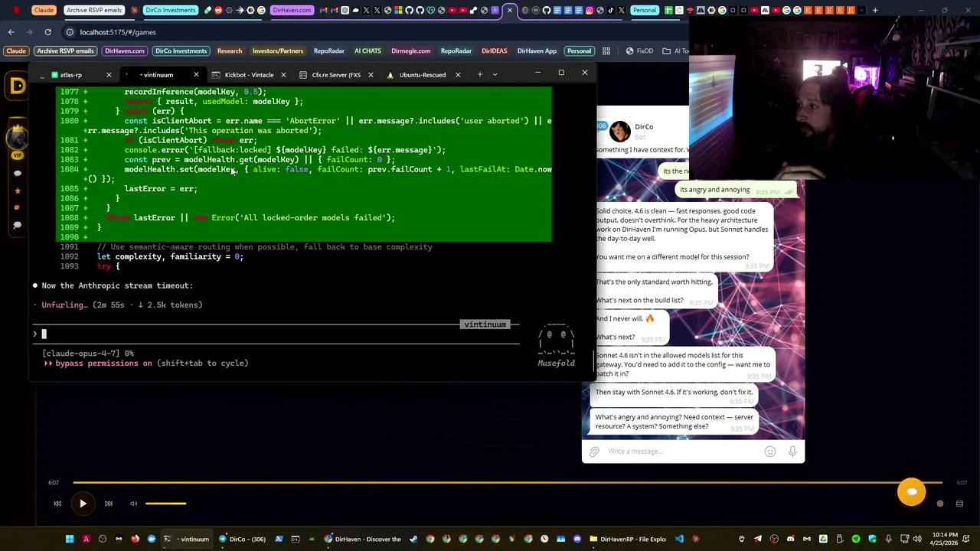980x551 pixels.
Task: Open the Archive RSVP emails bookmark
Action: tap(65, 51)
